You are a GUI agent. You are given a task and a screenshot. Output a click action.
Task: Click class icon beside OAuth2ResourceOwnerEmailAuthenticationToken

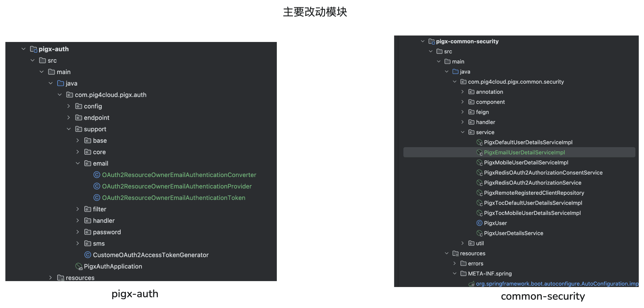pyautogui.click(x=97, y=198)
